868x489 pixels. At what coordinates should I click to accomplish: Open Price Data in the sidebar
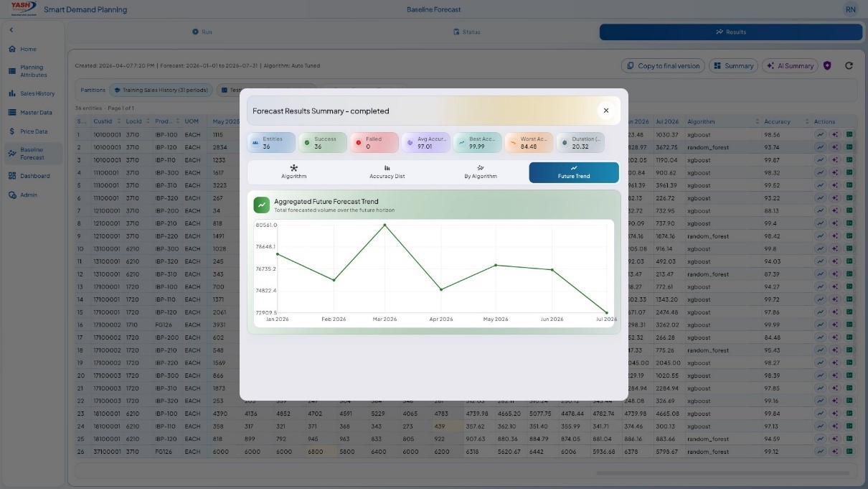click(32, 131)
